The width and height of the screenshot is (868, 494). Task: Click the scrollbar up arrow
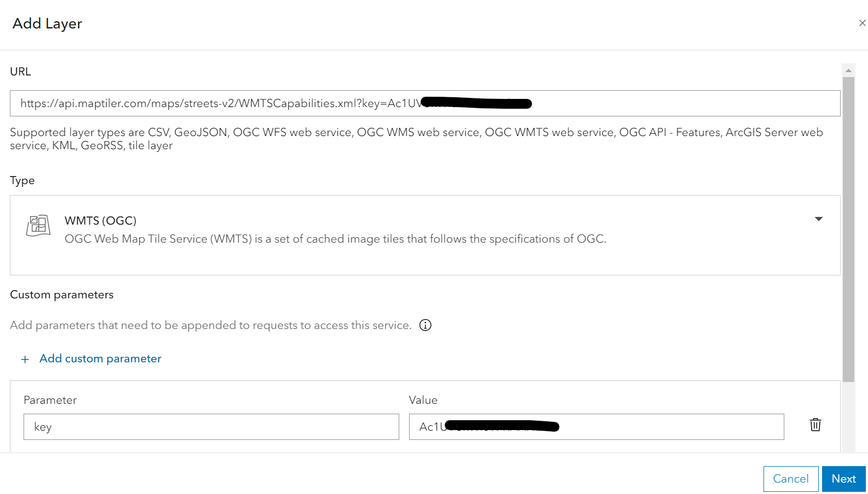[848, 70]
